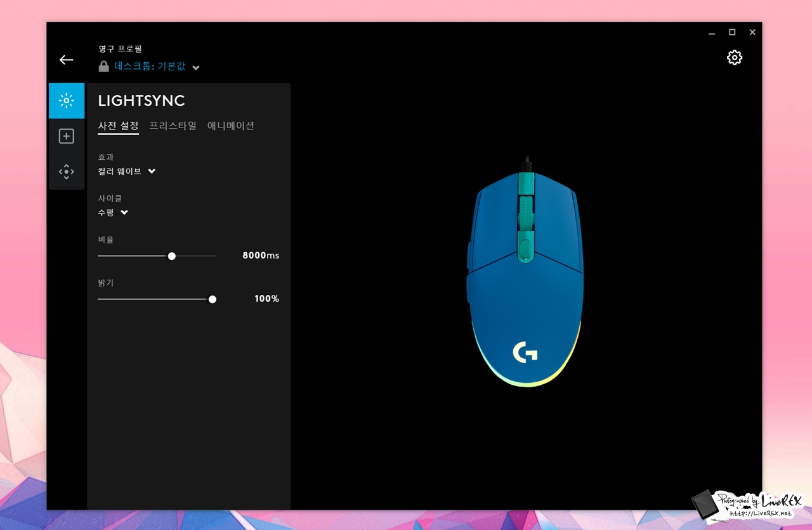Screen dimensions: 812x530
Task: Expand the 수평 cycle dropdown
Action: click(113, 212)
